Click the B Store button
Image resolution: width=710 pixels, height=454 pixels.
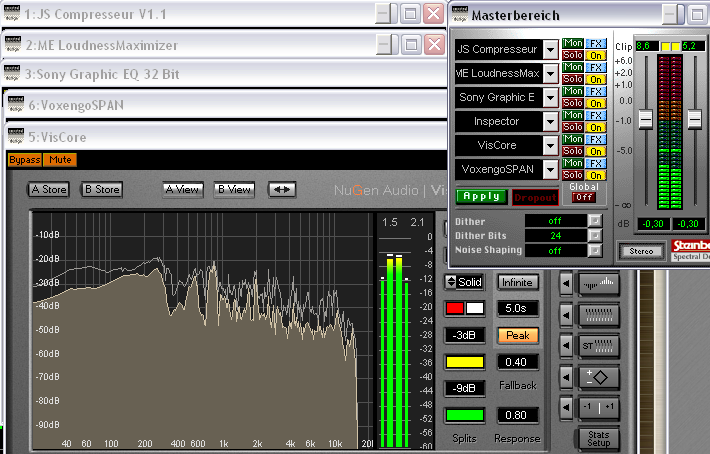[102, 190]
